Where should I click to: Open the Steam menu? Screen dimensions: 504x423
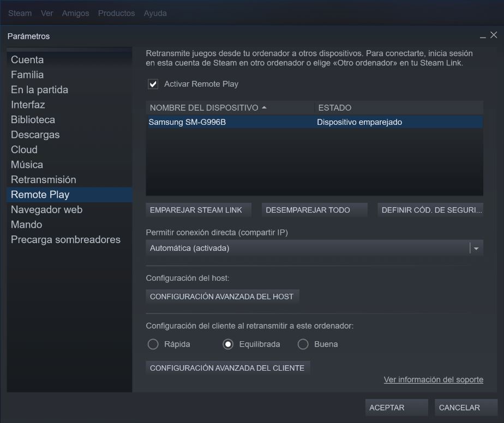(x=20, y=13)
